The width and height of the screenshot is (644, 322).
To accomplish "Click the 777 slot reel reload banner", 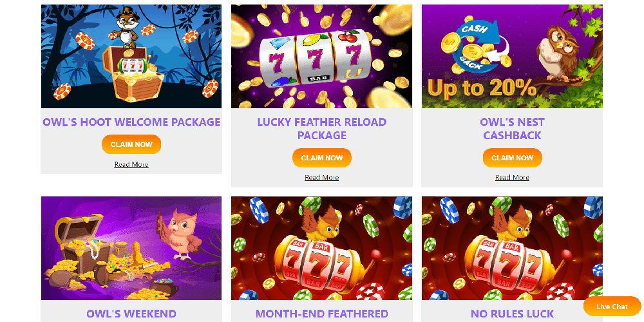I will click(321, 56).
